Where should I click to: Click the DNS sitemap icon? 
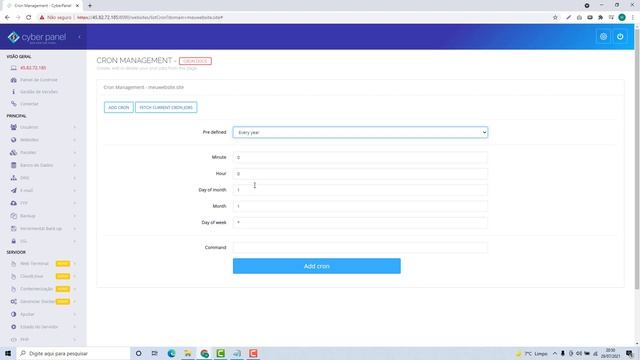(13, 178)
